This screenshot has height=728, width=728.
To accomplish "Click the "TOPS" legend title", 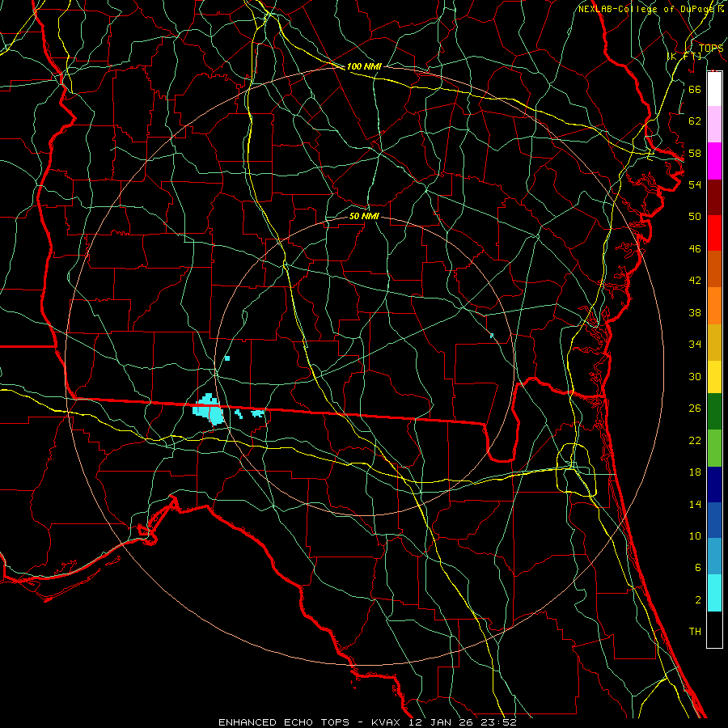I will pyautogui.click(x=711, y=49).
